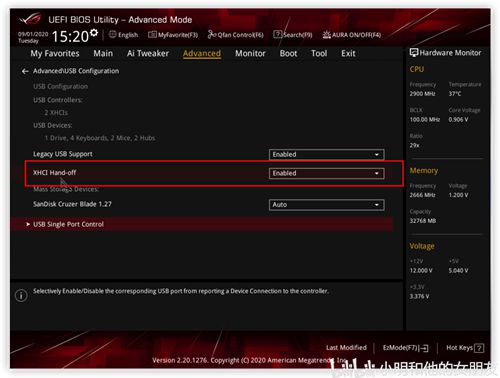Click the 37°C temperature value
Screen dimensions: 500x378
[455, 94]
